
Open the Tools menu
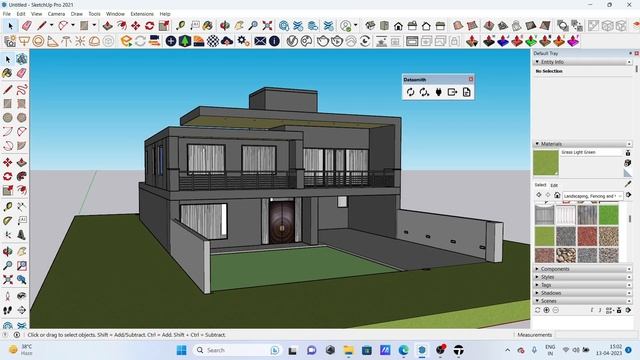pos(94,14)
